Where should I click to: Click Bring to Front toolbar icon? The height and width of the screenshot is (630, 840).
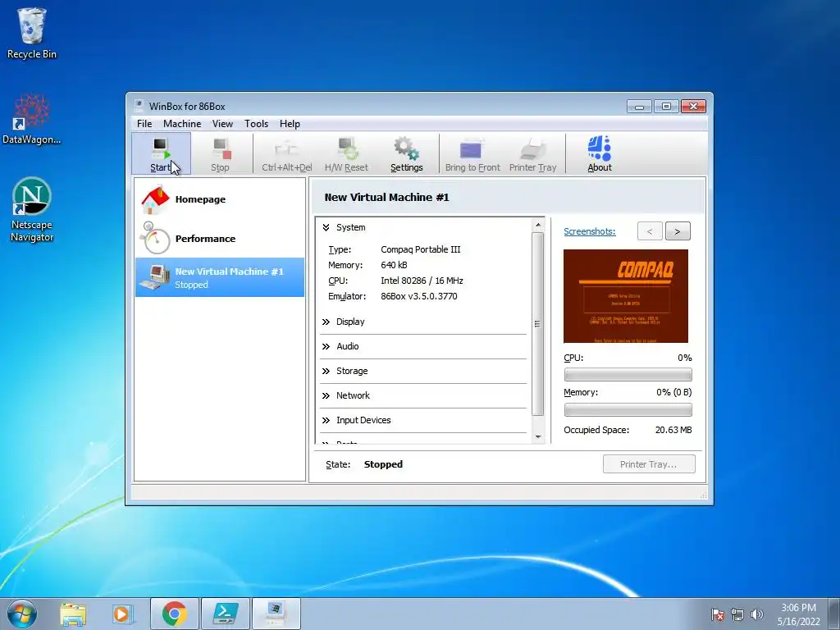click(472, 153)
